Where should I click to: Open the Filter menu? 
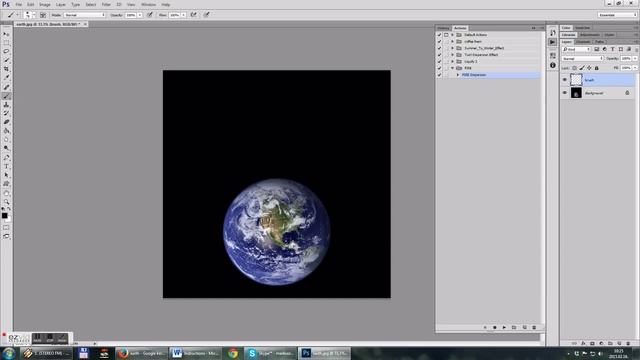[106, 4]
